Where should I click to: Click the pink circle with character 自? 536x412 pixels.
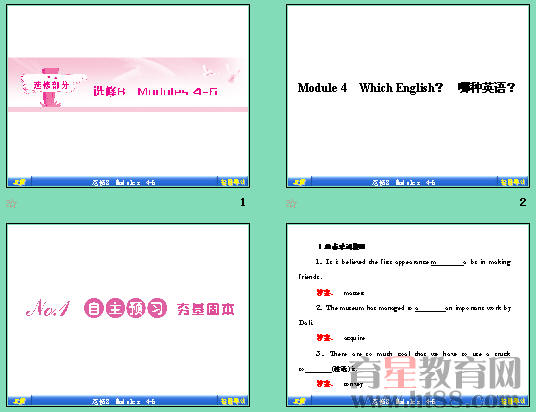(93, 308)
